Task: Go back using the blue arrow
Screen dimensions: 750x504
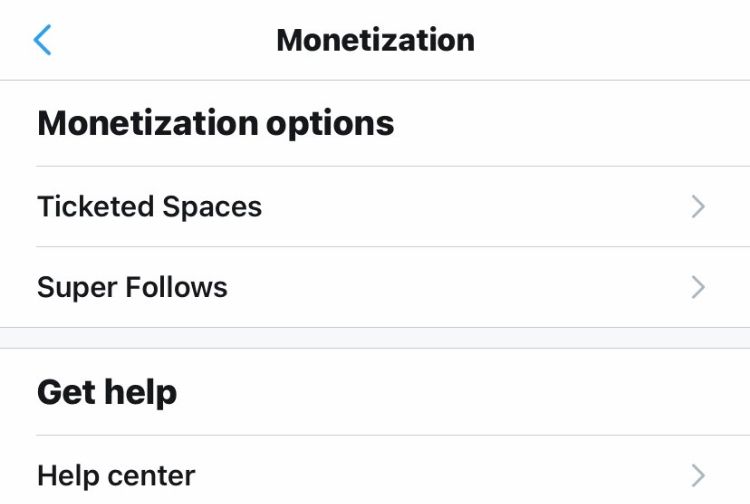Action: click(42, 40)
